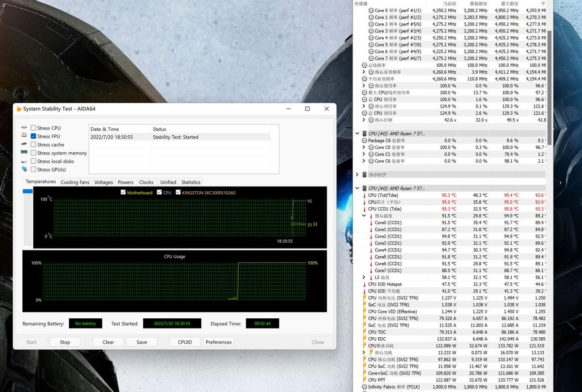Enable the Stress CPU checkbox

(x=32, y=128)
